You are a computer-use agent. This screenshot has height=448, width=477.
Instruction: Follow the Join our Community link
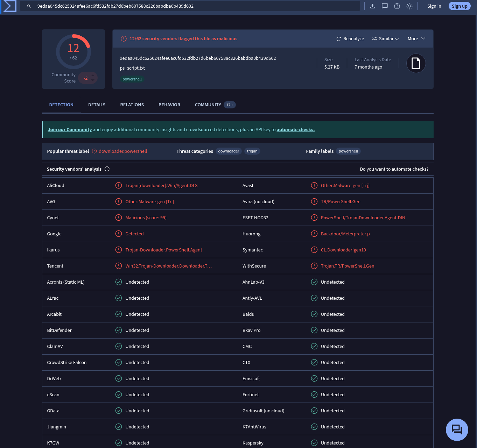70,129
